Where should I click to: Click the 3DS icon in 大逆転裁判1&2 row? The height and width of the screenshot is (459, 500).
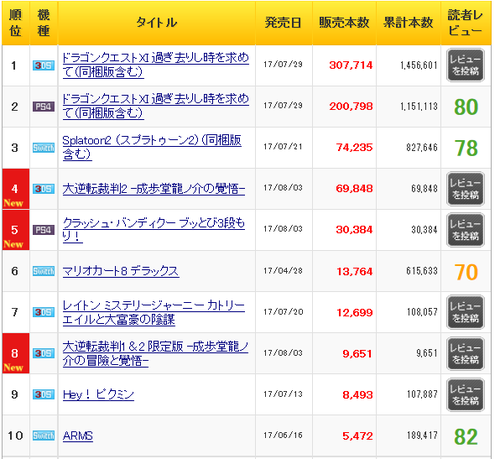(x=44, y=353)
